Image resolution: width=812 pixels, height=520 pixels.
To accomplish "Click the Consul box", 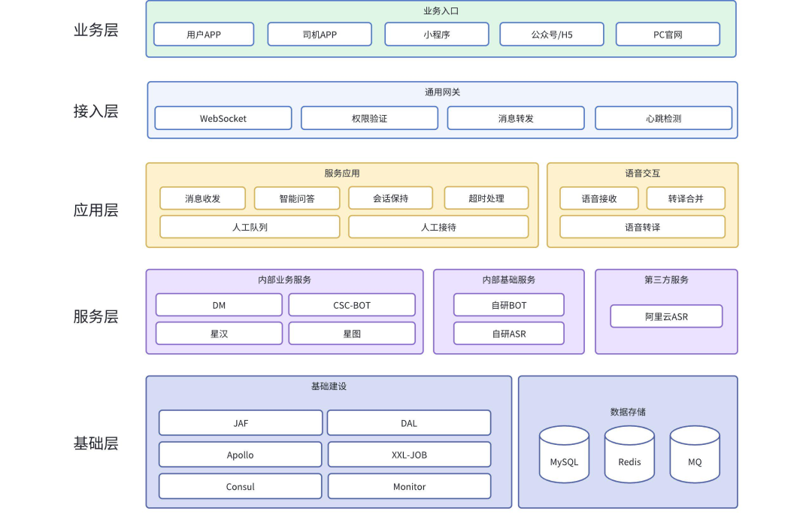I will coord(241,486).
